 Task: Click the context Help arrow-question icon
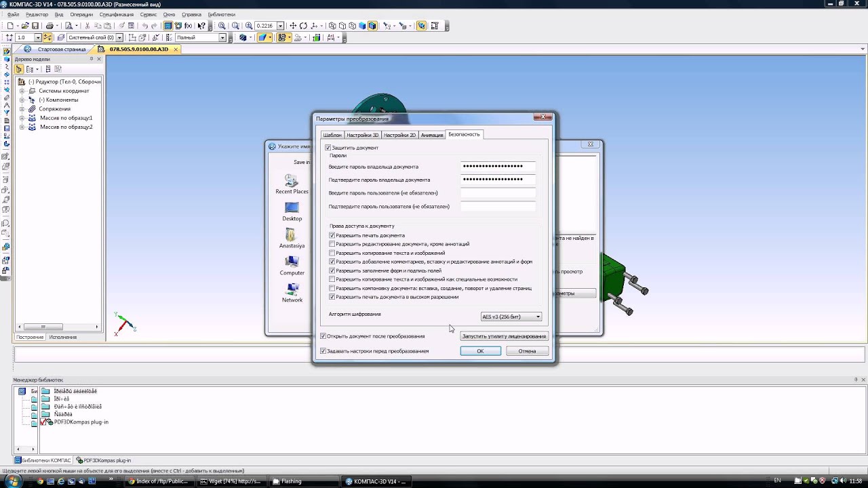tap(201, 26)
